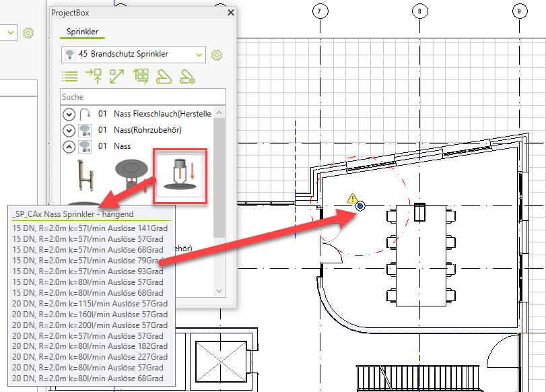The image size is (546, 392).
Task: Select the 20 DN k=200l/min Auslöse 57Grad entry
Action: [90, 325]
